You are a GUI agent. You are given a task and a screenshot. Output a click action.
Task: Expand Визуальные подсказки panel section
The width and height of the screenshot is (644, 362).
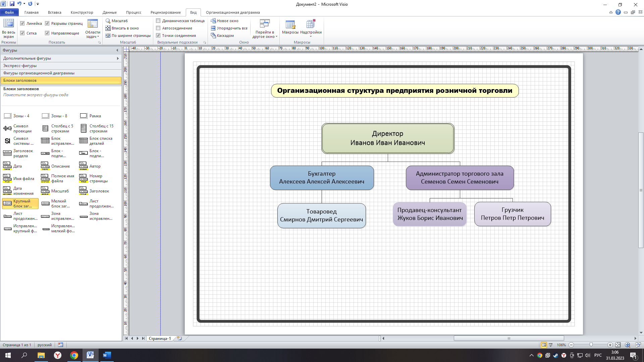pyautogui.click(x=204, y=43)
